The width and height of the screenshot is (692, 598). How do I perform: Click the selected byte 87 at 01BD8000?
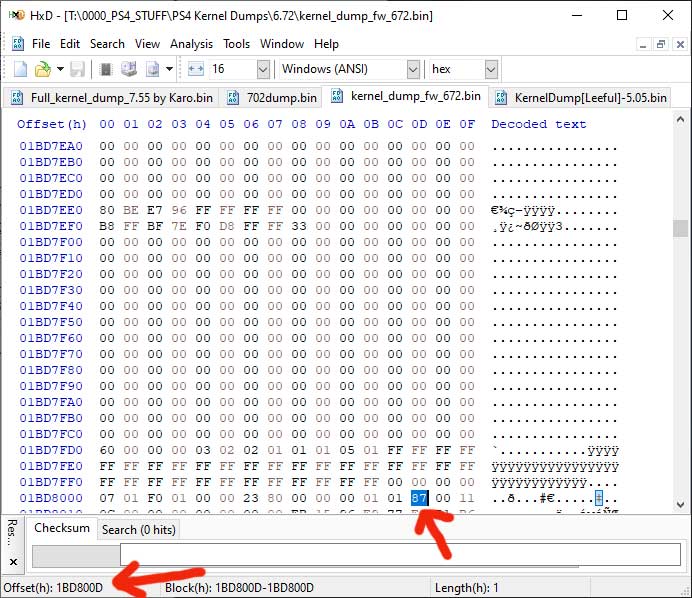[419, 498]
